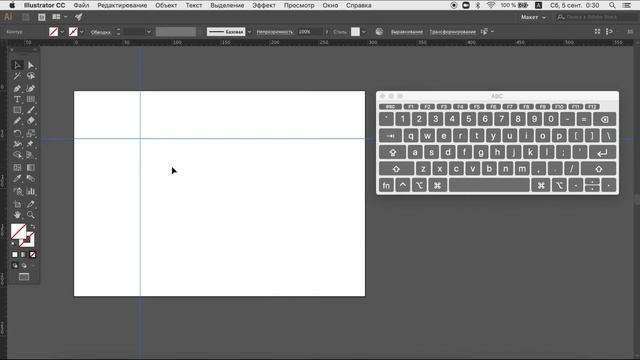Click Непрозрачность opacity link

[x=275, y=32]
